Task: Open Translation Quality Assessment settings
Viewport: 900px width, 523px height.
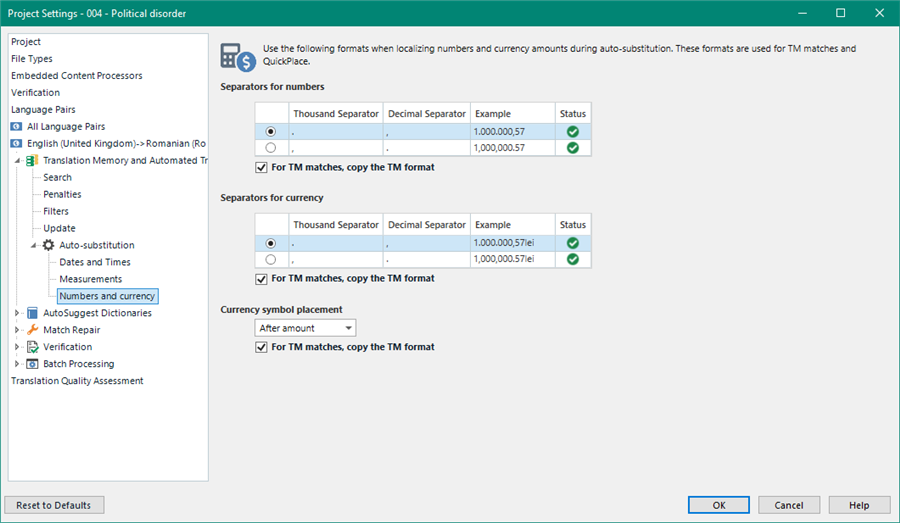Action: pos(77,381)
